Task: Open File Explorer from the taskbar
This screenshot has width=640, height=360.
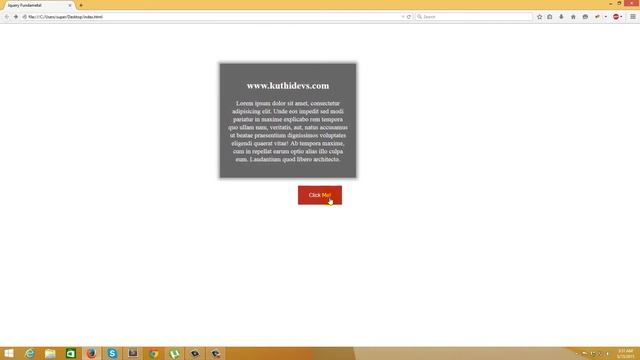Action: coord(50,353)
